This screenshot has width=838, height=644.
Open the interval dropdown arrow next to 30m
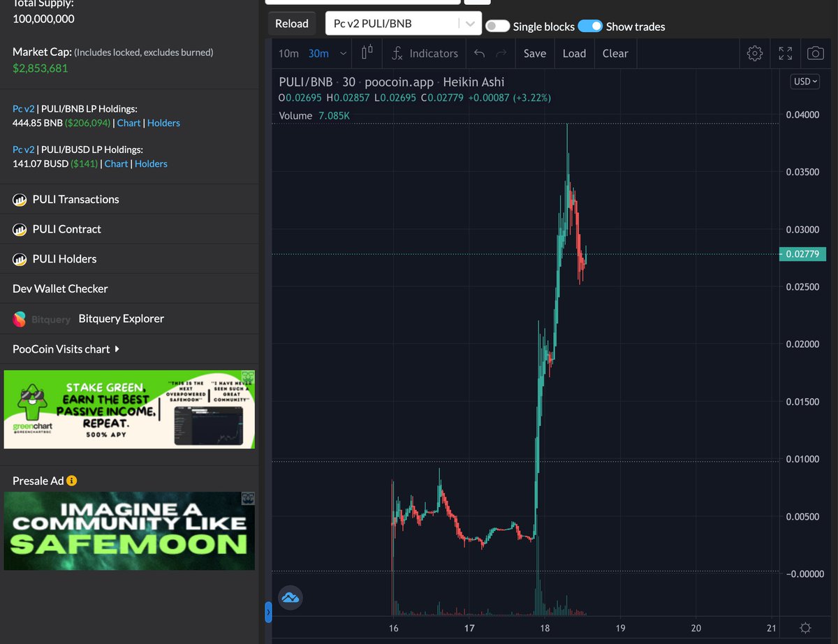coord(342,53)
